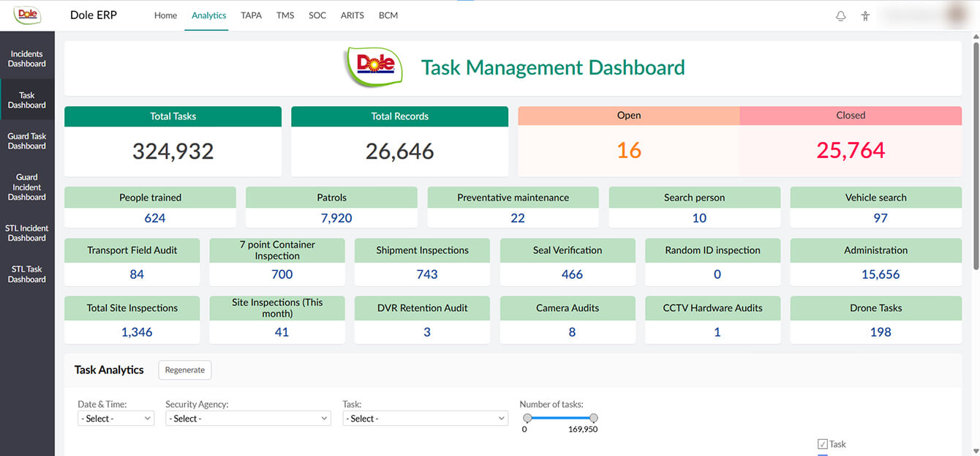Select the BCM menu item
The height and width of the screenshot is (456, 980).
tap(388, 15)
